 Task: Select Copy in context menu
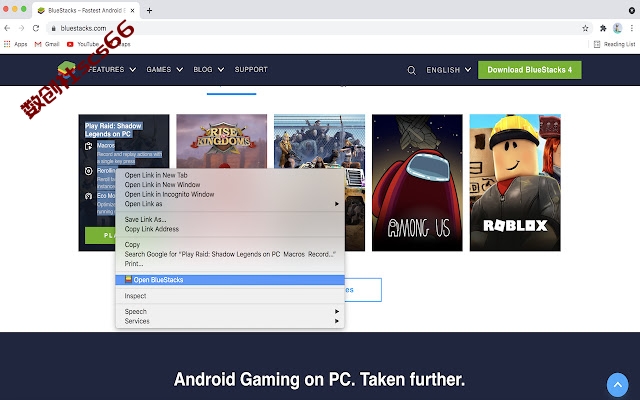tap(230, 244)
